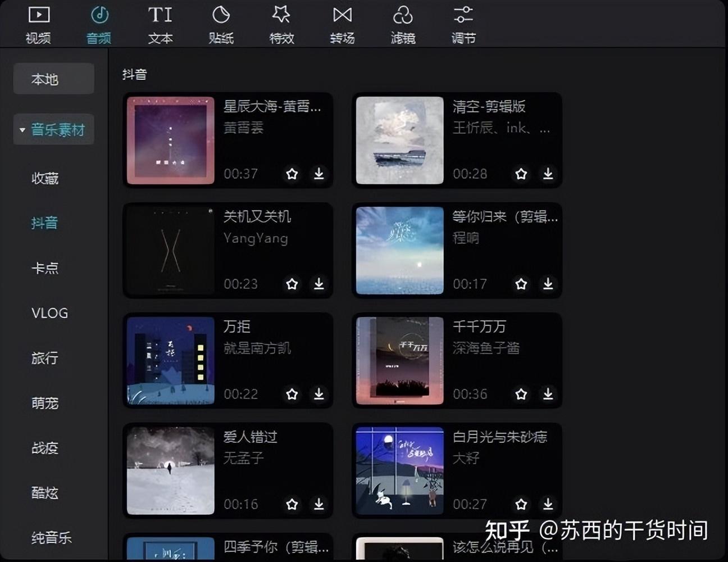This screenshot has width=728, height=562.
Task: Click the artist name 无孟子
Action: click(x=243, y=459)
